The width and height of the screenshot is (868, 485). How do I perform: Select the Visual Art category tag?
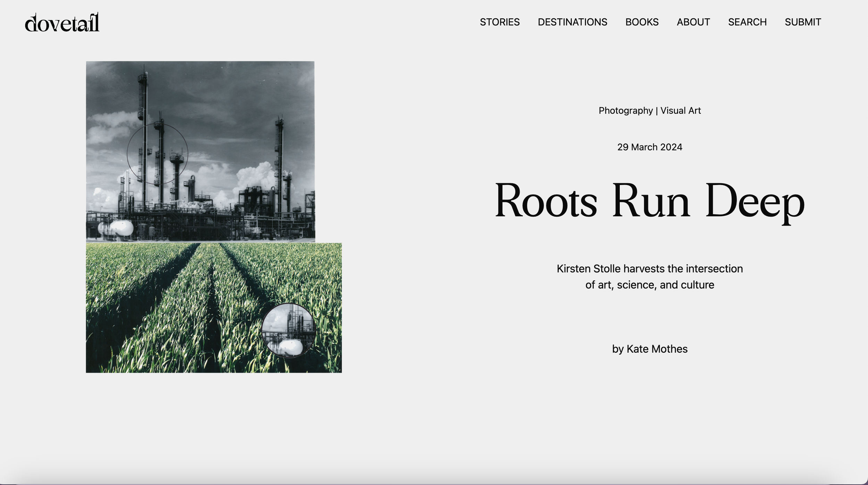click(x=681, y=110)
